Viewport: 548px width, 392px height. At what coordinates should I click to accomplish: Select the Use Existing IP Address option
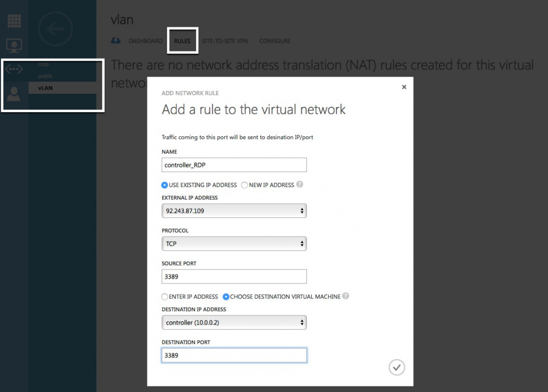pyautogui.click(x=165, y=185)
